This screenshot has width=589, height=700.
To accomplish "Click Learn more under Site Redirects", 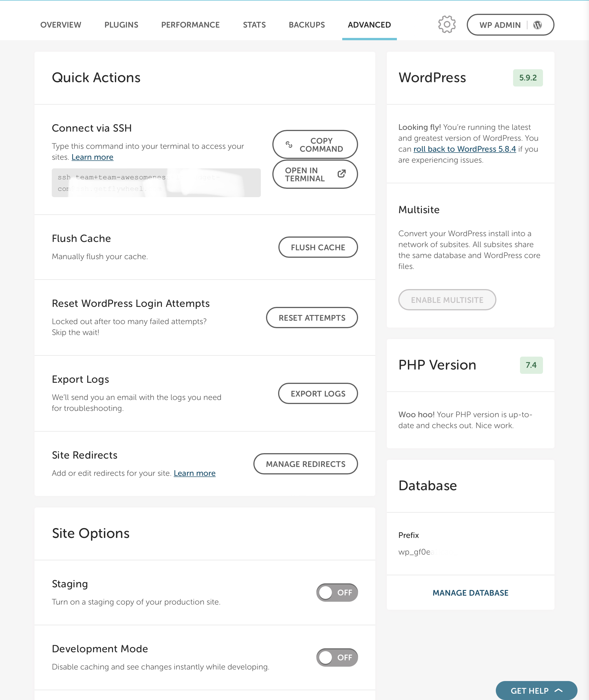I will [194, 473].
